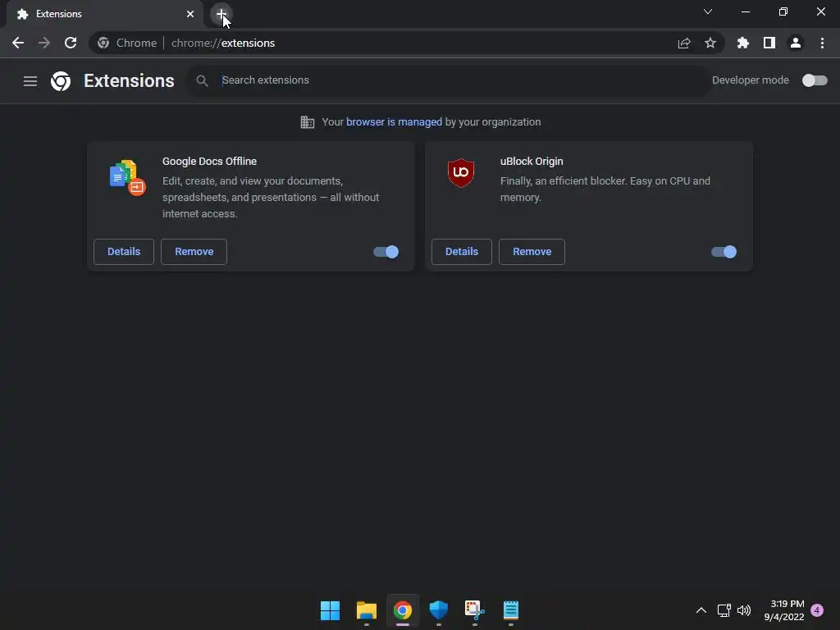Open the notification badge showing 4
840x630 pixels.
817,610
